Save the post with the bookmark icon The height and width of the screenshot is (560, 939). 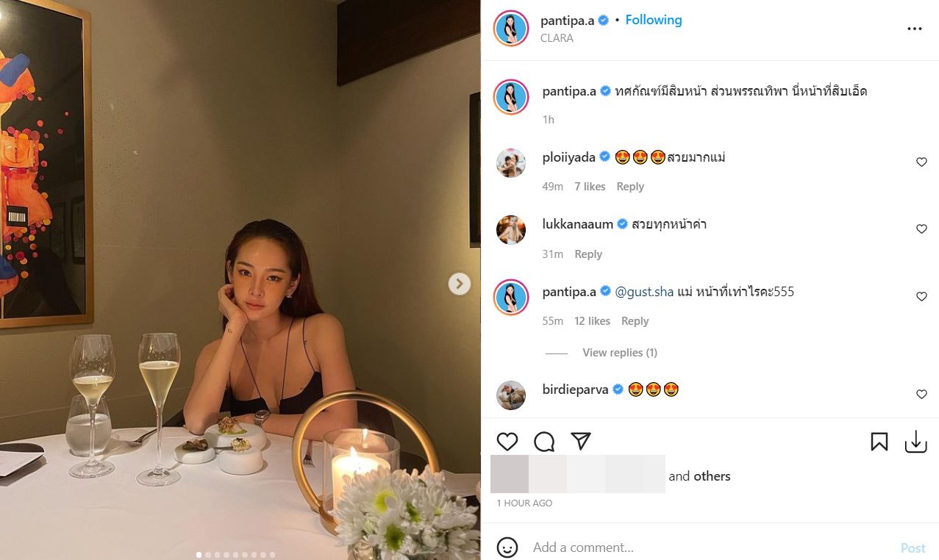click(x=879, y=442)
